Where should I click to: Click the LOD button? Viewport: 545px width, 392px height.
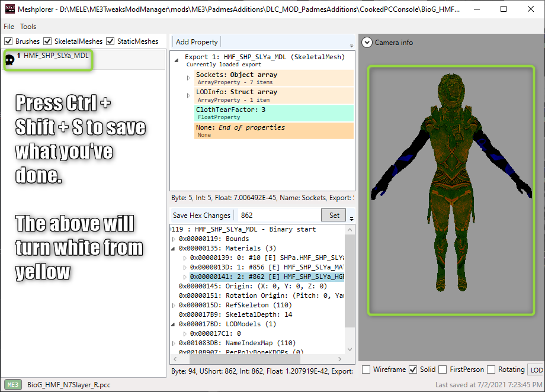click(x=536, y=369)
